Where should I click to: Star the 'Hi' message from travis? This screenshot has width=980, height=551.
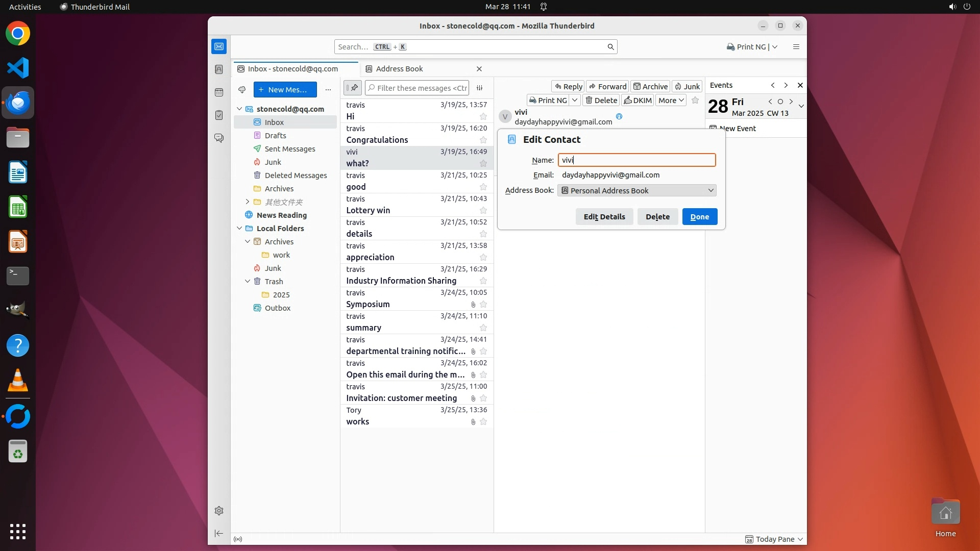click(x=483, y=116)
